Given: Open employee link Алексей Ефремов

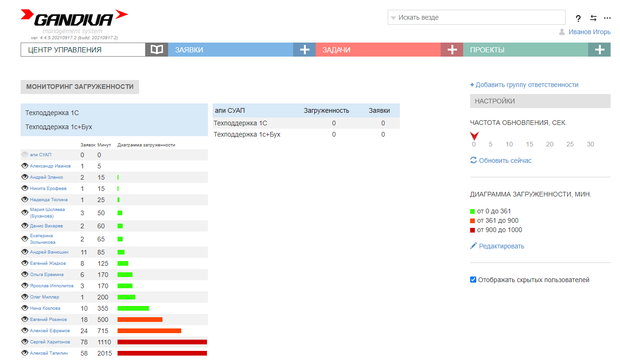Looking at the screenshot, I should (50, 331).
